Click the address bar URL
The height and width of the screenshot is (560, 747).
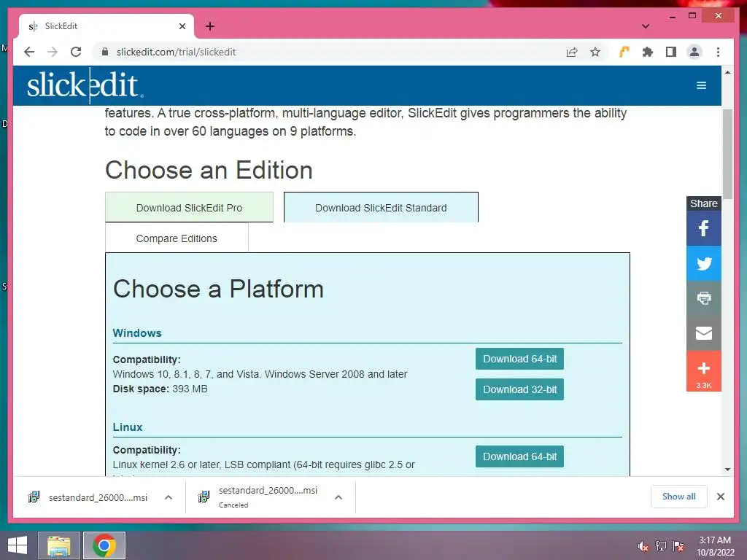tap(177, 52)
